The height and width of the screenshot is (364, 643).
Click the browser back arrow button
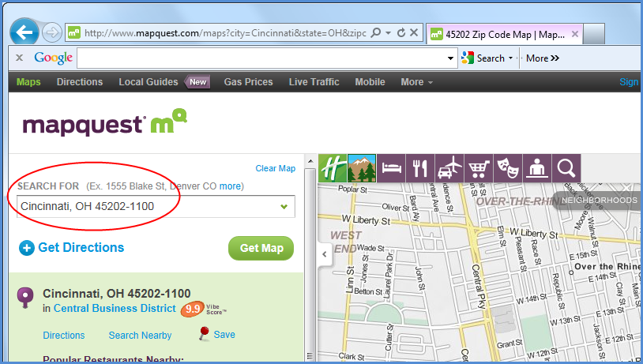tap(26, 32)
